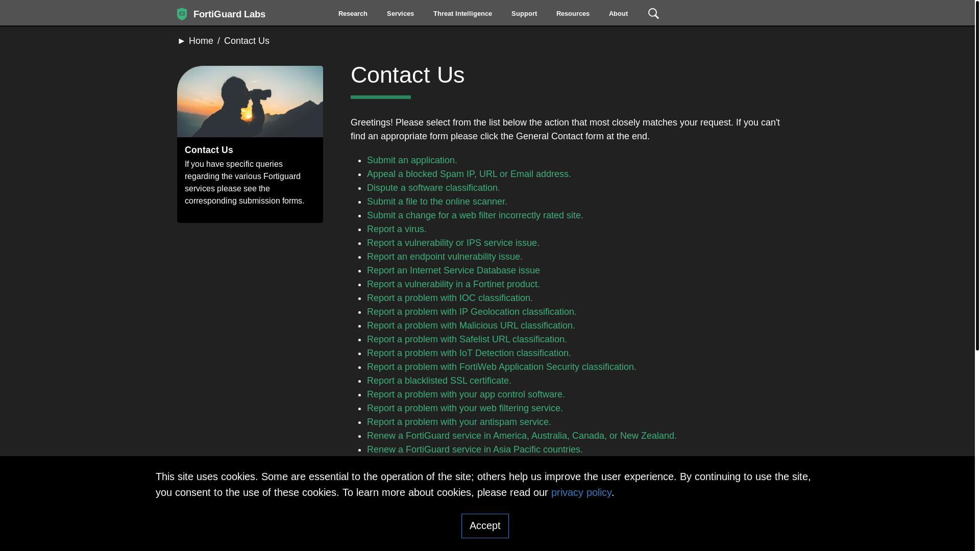Click the Contact Us breadcrumb
Image resolution: width=980 pixels, height=551 pixels.
(247, 41)
